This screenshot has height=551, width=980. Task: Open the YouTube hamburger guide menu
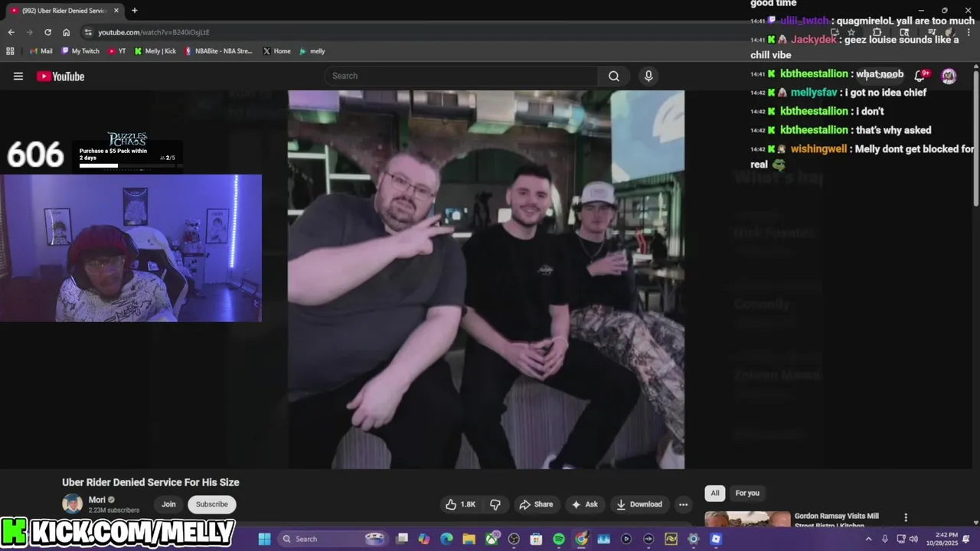18,76
